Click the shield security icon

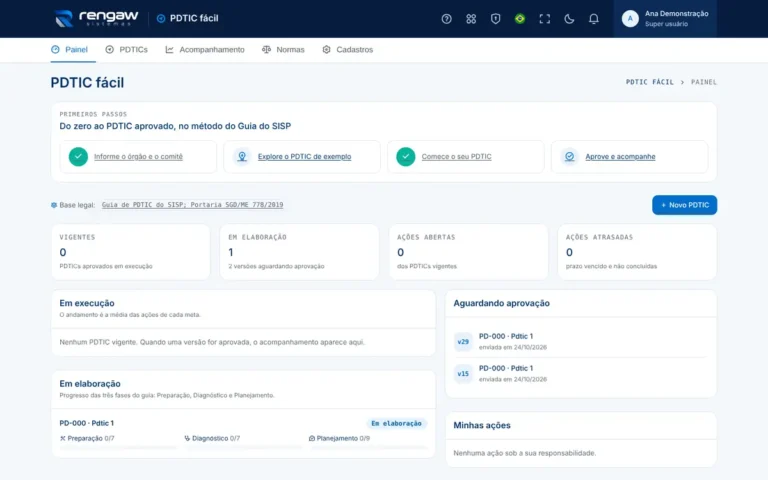click(x=495, y=19)
